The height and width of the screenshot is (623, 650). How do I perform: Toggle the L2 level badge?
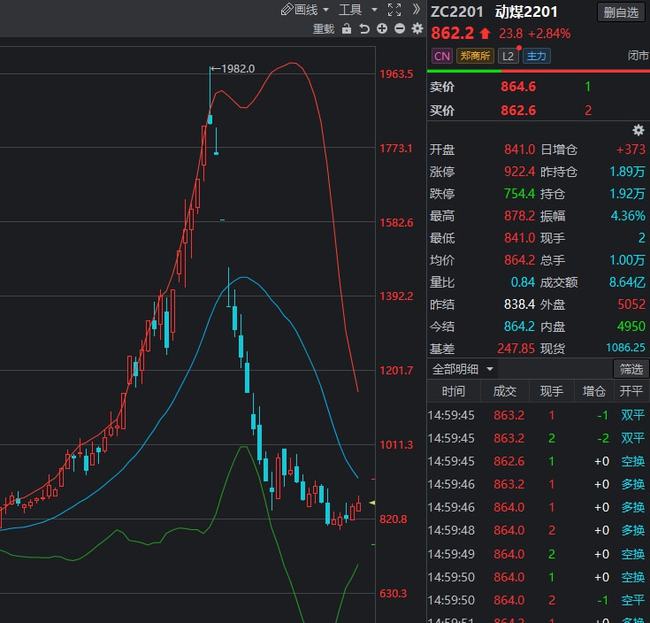507,56
